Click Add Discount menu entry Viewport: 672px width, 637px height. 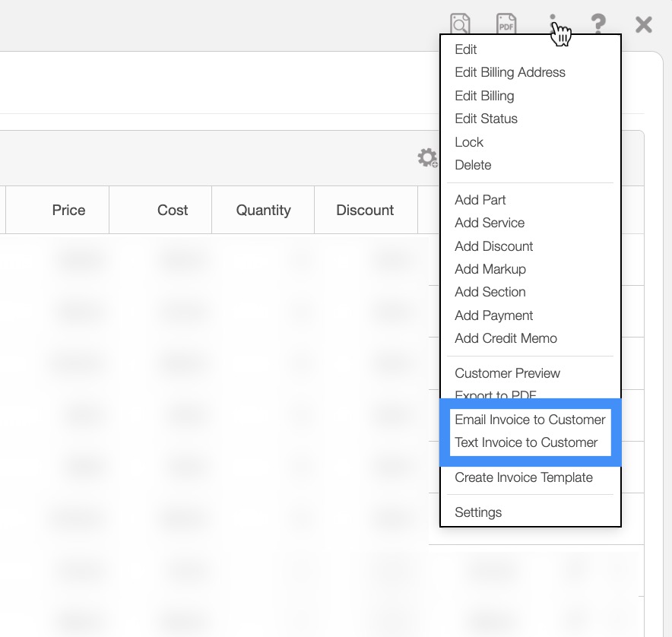[493, 246]
